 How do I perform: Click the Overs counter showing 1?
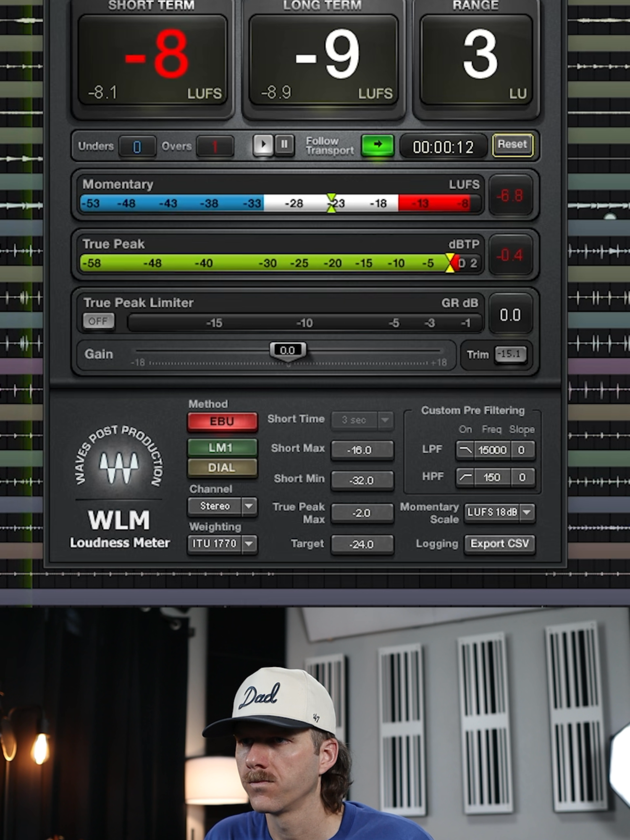coord(215,146)
